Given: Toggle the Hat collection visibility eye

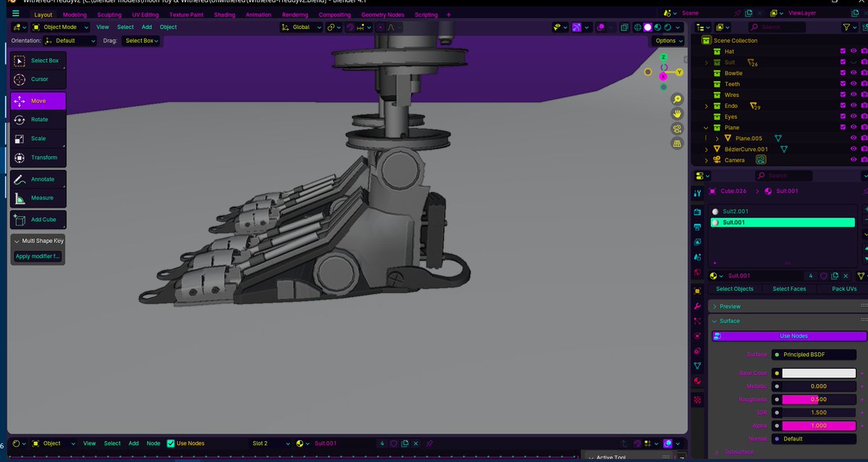Looking at the screenshot, I should click(854, 51).
